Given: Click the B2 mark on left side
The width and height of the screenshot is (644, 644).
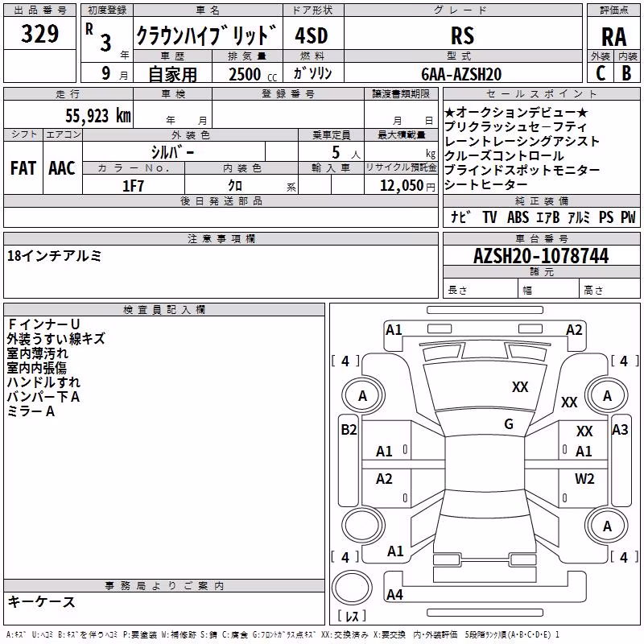Looking at the screenshot, I should 349,430.
